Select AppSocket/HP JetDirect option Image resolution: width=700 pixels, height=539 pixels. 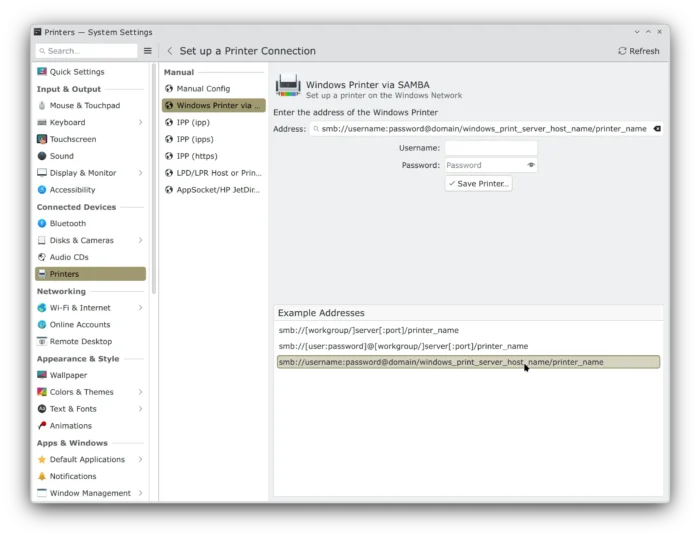coord(213,190)
